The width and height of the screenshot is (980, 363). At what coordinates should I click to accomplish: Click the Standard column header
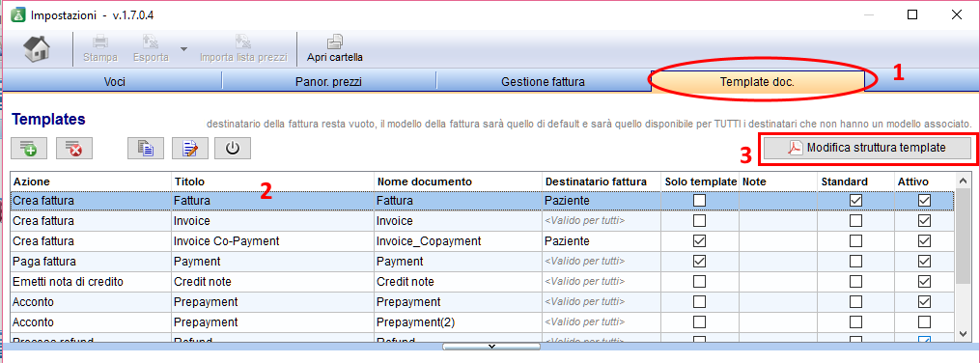pyautogui.click(x=856, y=181)
